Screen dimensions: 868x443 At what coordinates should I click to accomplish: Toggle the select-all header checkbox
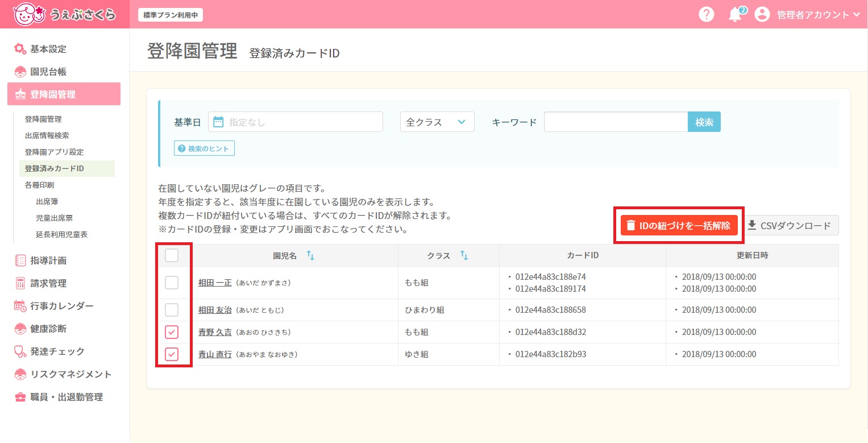point(172,255)
